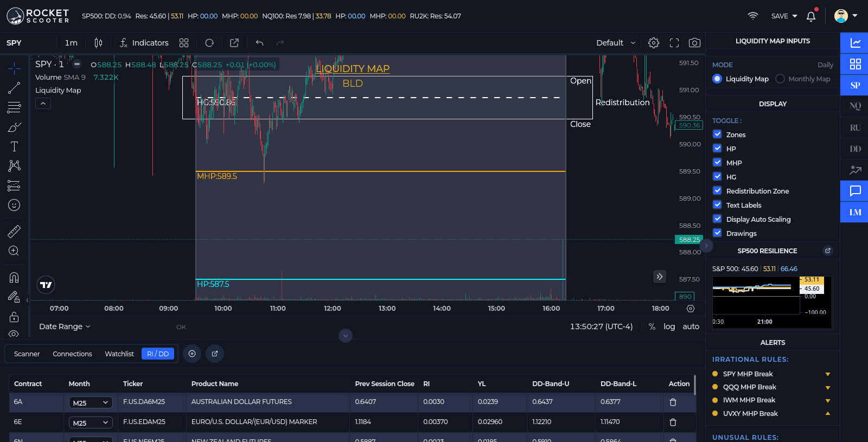The image size is (868, 442).
Task: Select the trend line drawing tool
Action: click(14, 88)
